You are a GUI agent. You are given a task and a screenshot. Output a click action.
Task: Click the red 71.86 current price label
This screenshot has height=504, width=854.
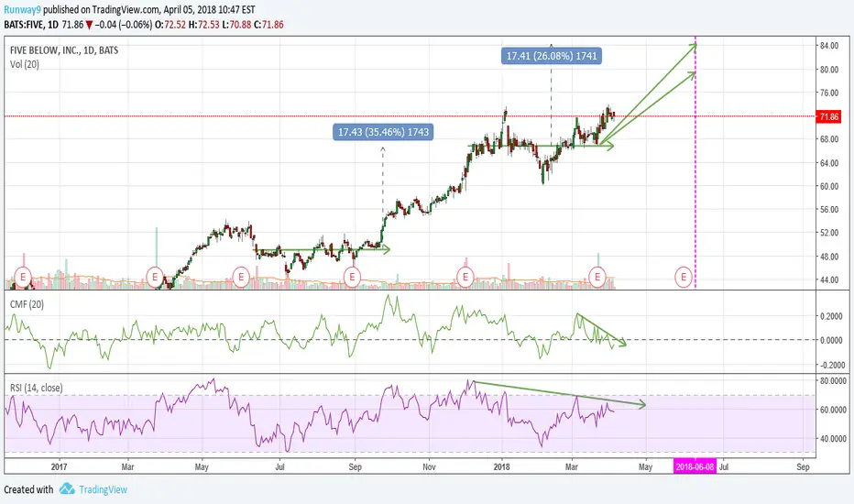[828, 116]
